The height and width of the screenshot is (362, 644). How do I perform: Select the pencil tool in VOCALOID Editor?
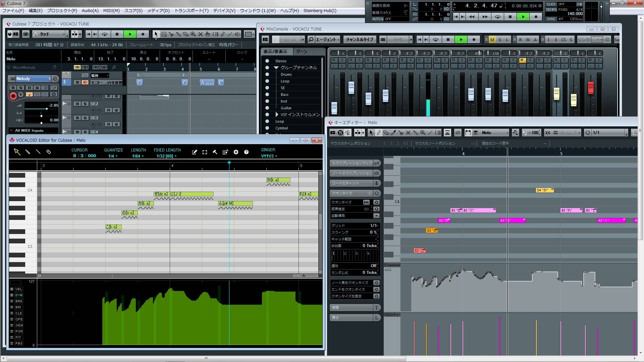[28, 152]
